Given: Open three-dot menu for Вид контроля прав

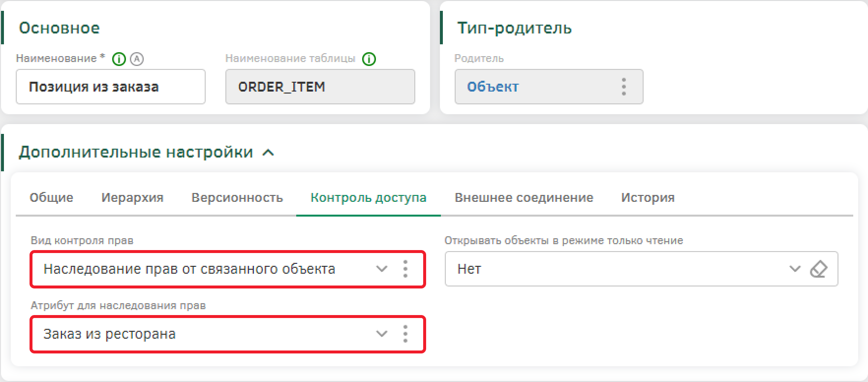Looking at the screenshot, I should [405, 269].
